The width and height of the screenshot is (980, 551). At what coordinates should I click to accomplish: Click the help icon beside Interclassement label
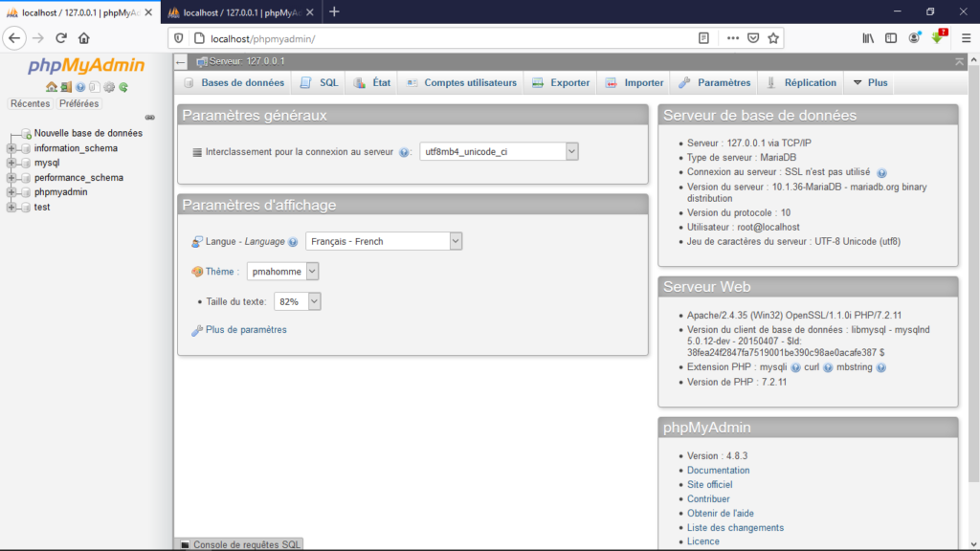pyautogui.click(x=404, y=152)
